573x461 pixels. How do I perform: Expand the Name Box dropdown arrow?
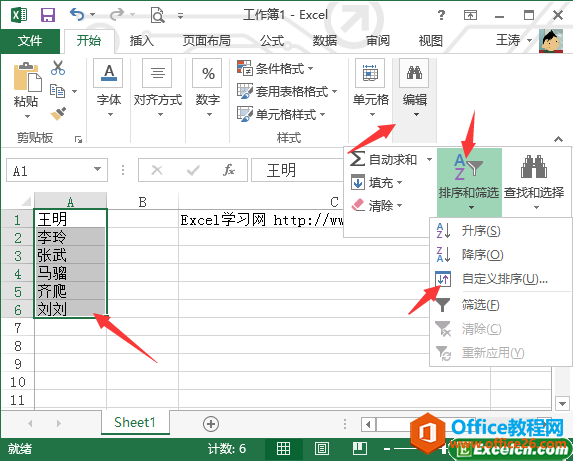97,169
